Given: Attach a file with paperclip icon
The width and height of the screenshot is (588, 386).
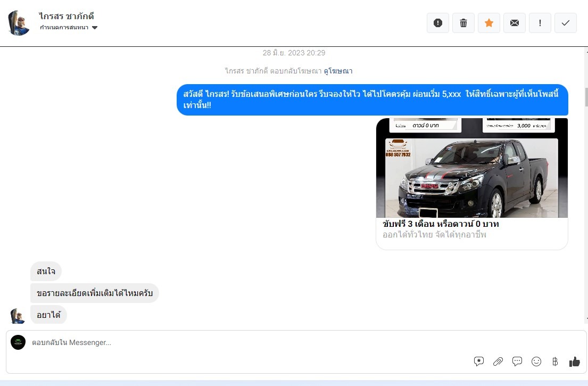Looking at the screenshot, I should click(x=498, y=362).
